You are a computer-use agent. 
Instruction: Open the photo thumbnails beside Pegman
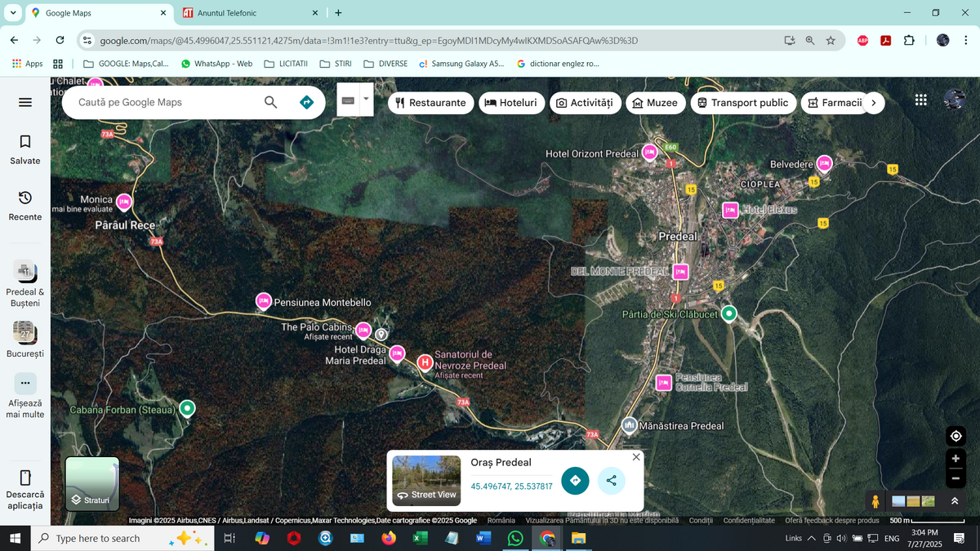point(913,501)
